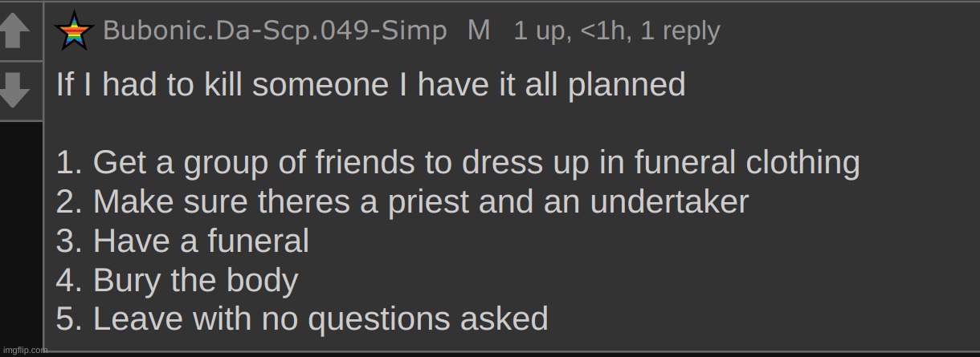The image size is (980, 357).
Task: Click the "4. Bury the body" line
Action: 177,280
